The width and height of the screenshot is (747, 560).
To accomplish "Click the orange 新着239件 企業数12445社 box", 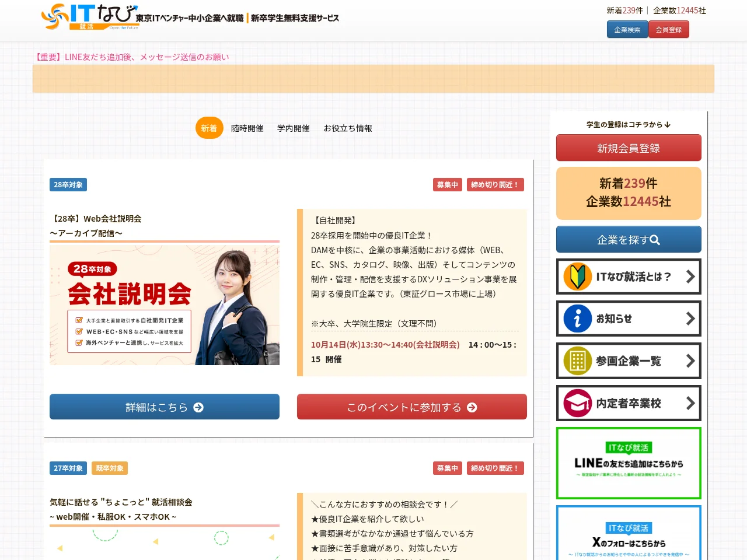I will coord(629,193).
